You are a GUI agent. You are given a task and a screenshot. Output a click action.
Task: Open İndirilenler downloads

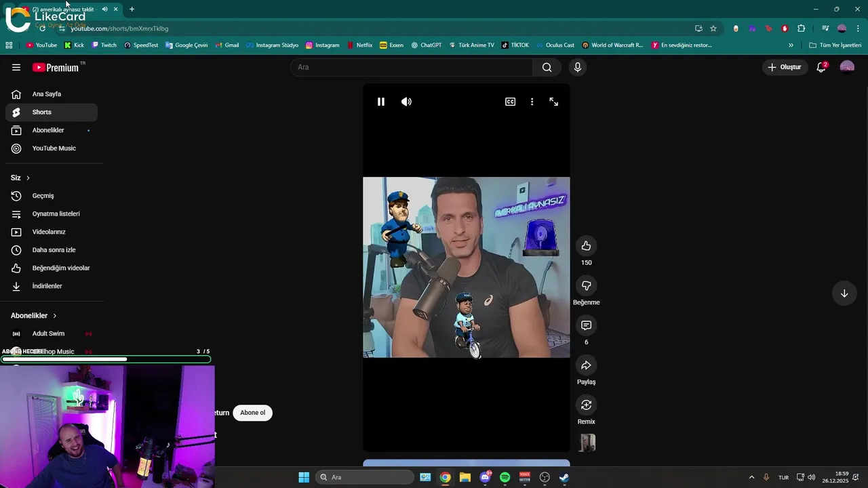click(x=52, y=286)
